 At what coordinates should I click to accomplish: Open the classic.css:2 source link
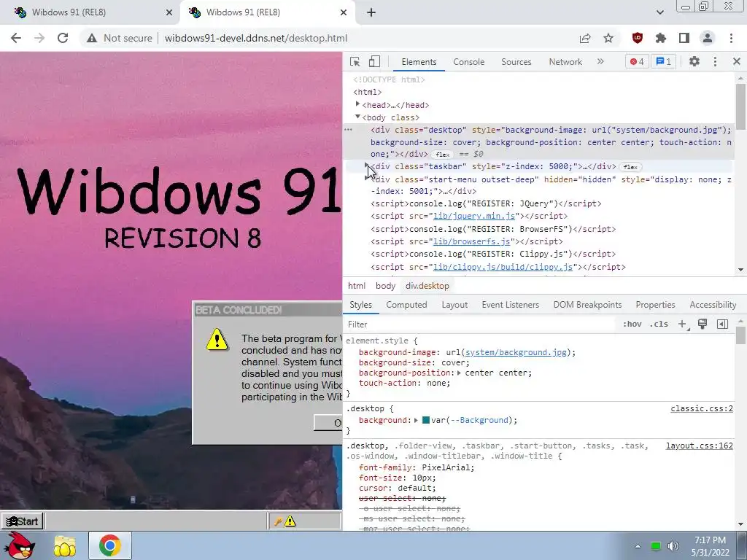[702, 408]
